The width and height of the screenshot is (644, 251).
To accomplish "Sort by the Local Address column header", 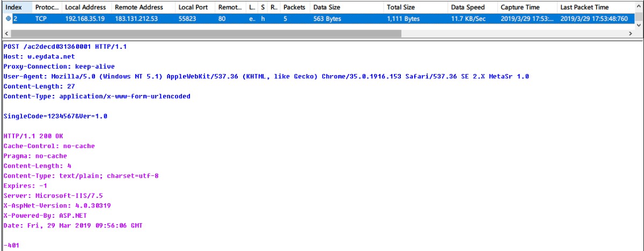I will point(86,8).
